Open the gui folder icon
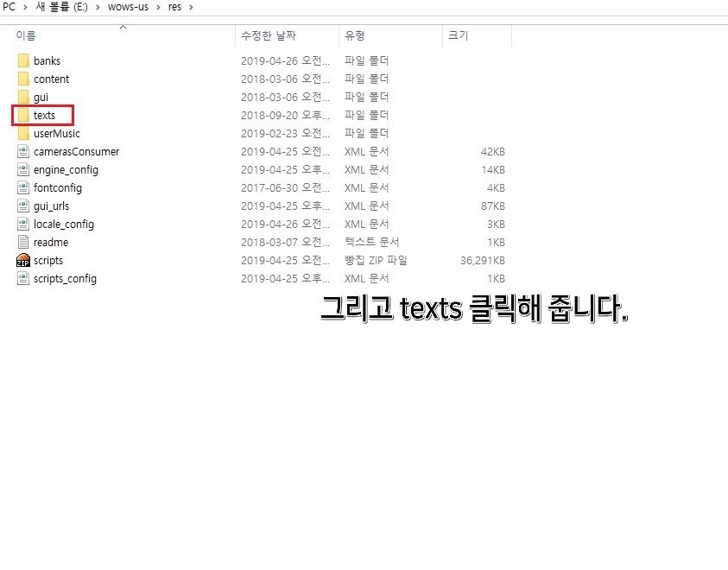This screenshot has height=570, width=728. click(23, 97)
